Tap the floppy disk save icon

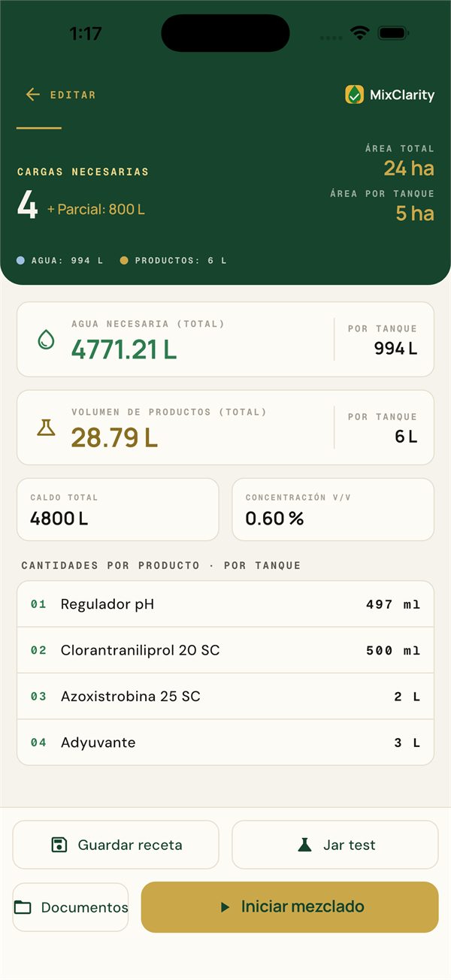(59, 845)
